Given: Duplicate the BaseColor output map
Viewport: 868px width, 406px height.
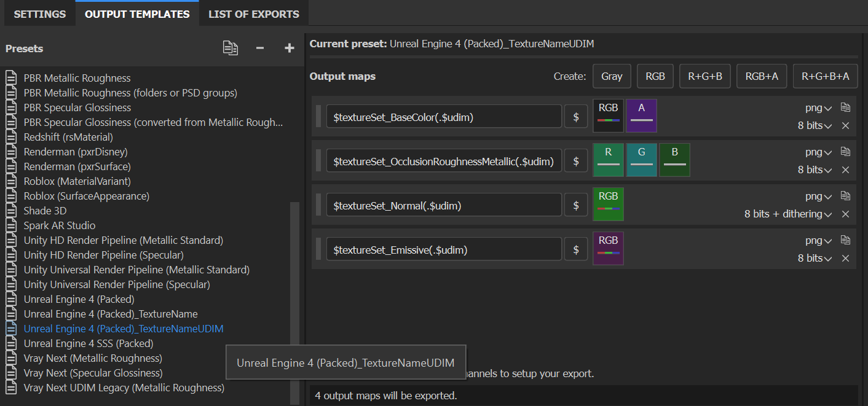Looking at the screenshot, I should point(845,107).
